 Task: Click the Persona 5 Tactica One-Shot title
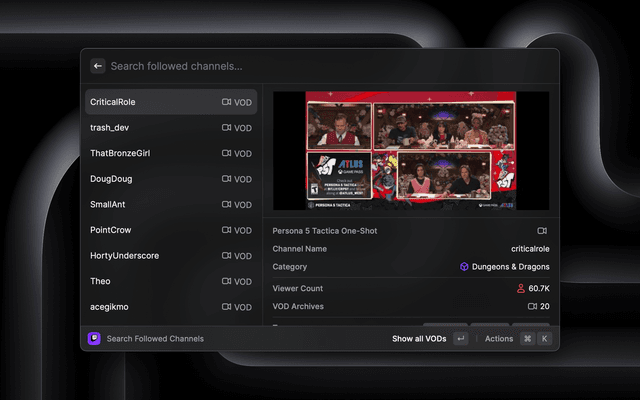coord(325,231)
